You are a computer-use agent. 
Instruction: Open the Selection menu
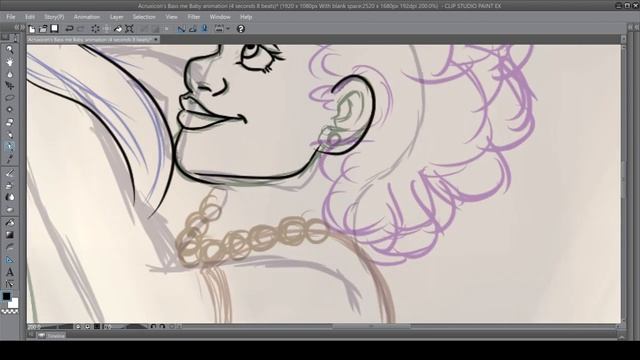pyautogui.click(x=144, y=17)
